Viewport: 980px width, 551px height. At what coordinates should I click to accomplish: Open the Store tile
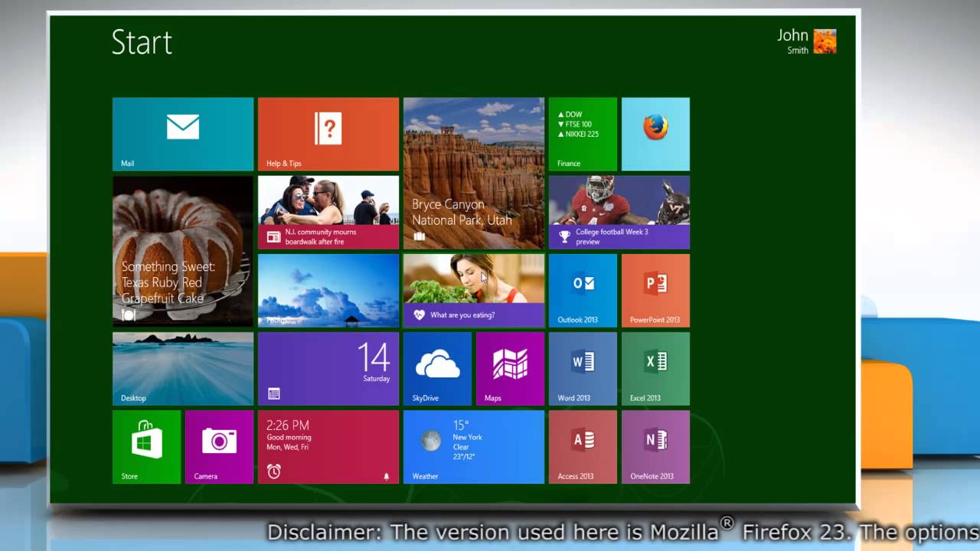pos(146,447)
